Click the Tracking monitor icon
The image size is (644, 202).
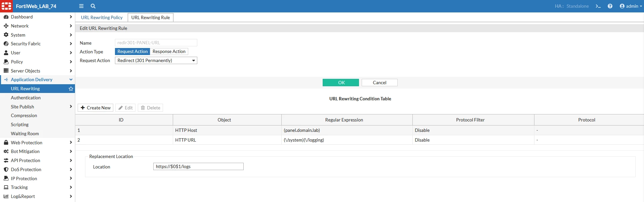[x=6, y=187]
